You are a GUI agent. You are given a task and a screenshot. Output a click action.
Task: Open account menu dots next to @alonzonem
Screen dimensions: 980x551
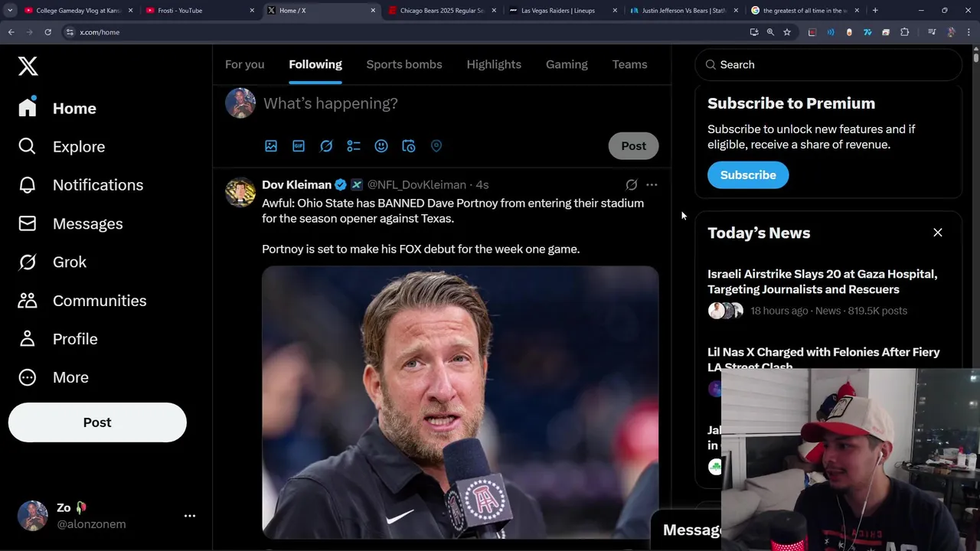coord(190,516)
